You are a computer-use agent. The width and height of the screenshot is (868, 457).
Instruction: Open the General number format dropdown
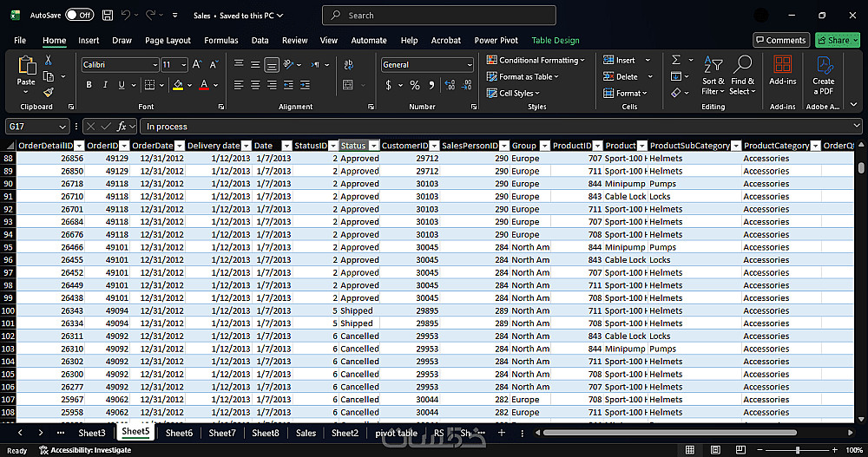[x=470, y=65]
